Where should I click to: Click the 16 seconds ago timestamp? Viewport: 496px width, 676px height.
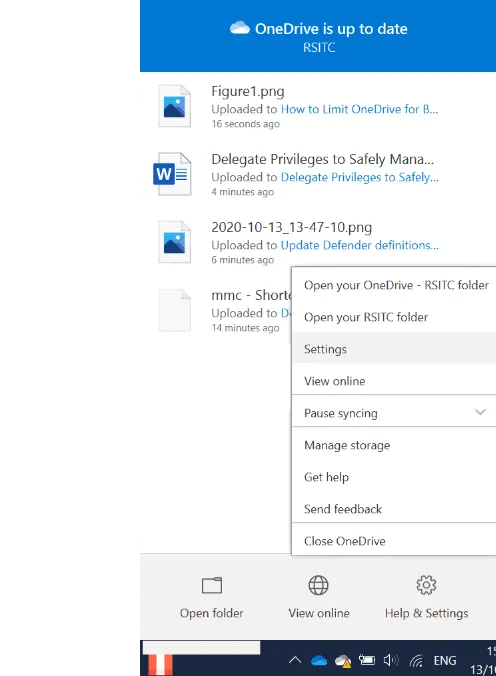pyautogui.click(x=245, y=124)
